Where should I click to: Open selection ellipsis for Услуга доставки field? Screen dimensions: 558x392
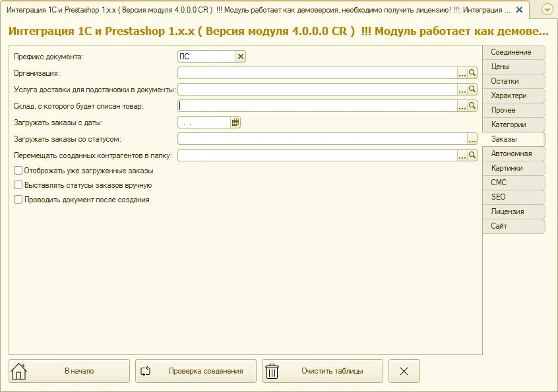pos(462,89)
